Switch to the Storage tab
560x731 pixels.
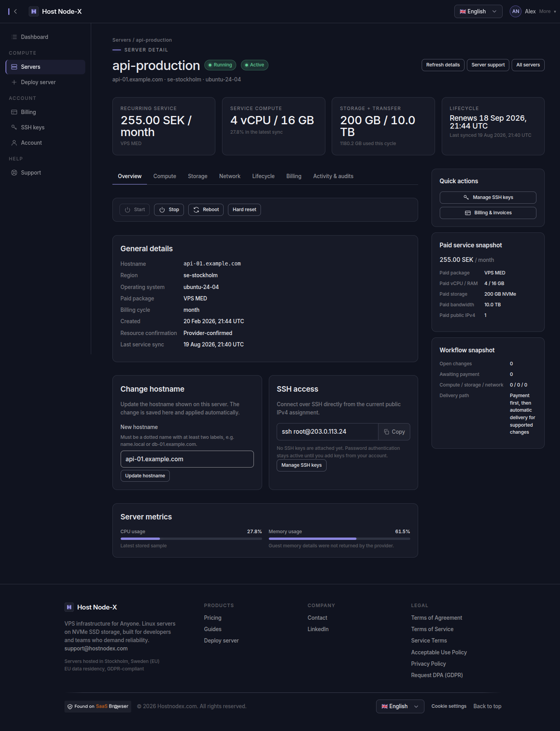[198, 176]
